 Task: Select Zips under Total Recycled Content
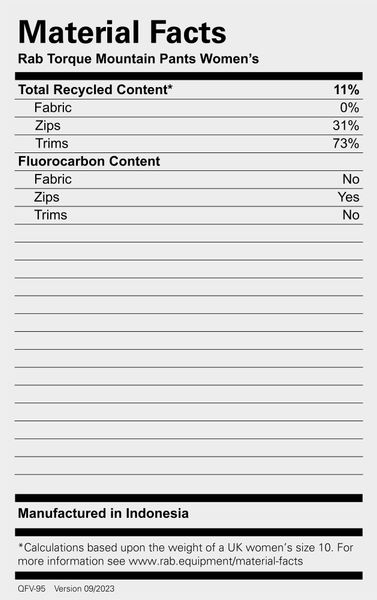(x=47, y=126)
